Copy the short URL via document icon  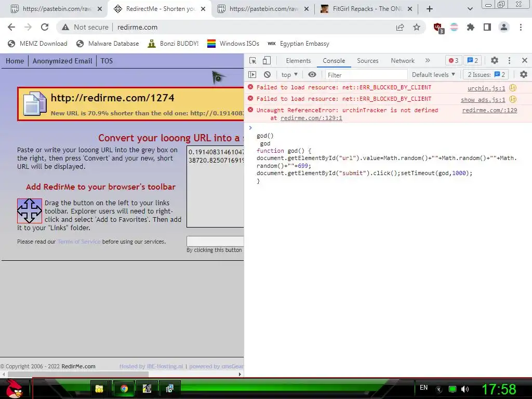[35, 103]
